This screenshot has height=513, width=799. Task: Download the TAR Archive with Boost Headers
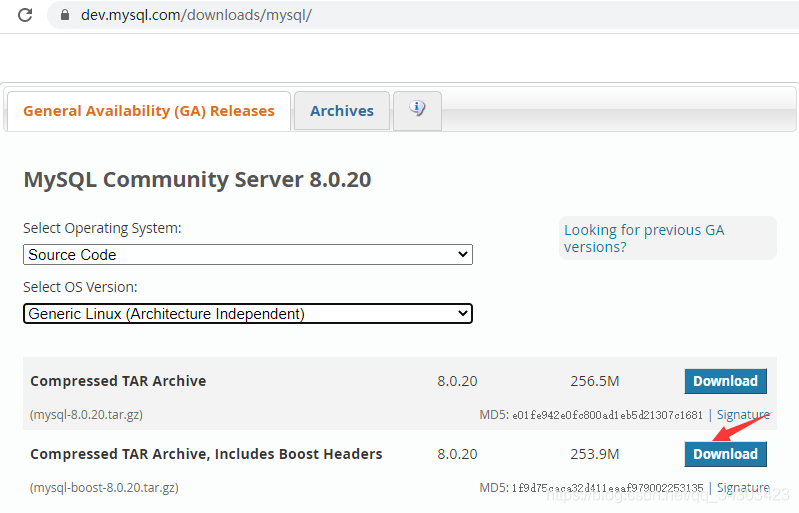click(726, 454)
